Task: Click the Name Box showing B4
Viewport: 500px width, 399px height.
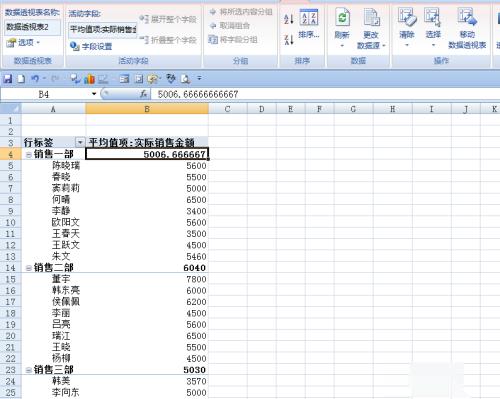Action: 45,94
